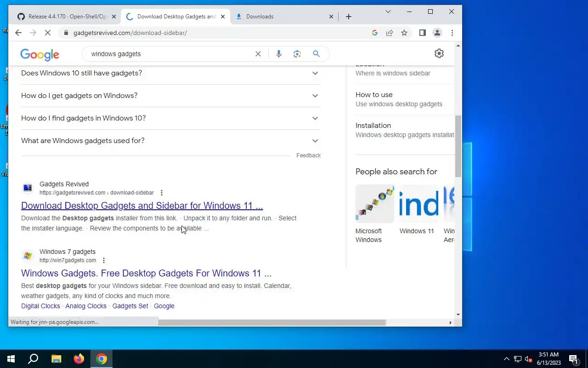Expand "What are Windows gadgets used for?"
This screenshot has width=588, height=368.
(170, 141)
